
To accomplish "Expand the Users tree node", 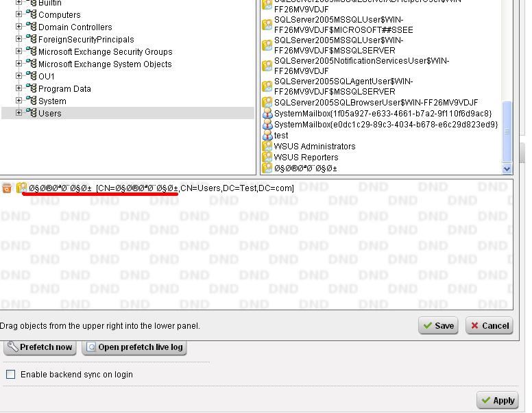I will 19,113.
